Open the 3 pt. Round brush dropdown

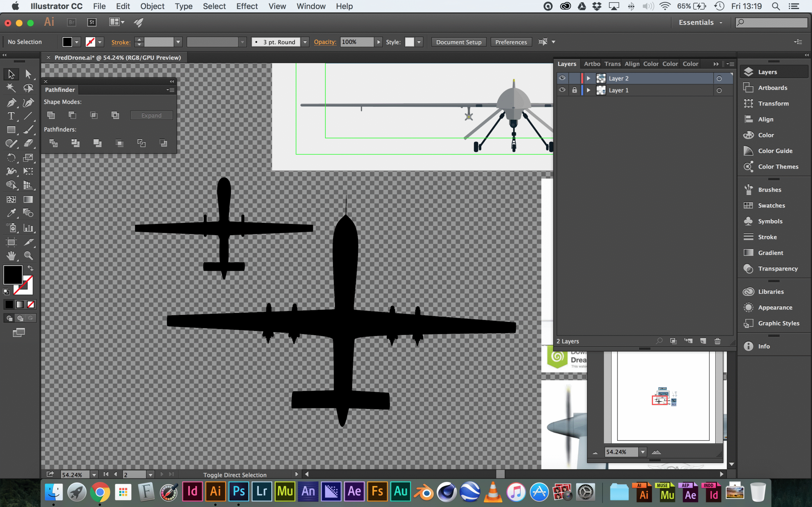[305, 42]
